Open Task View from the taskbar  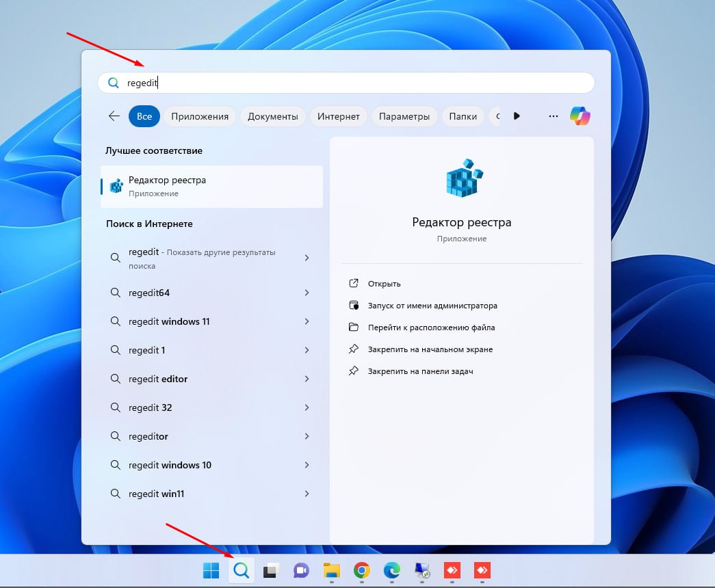[271, 570]
